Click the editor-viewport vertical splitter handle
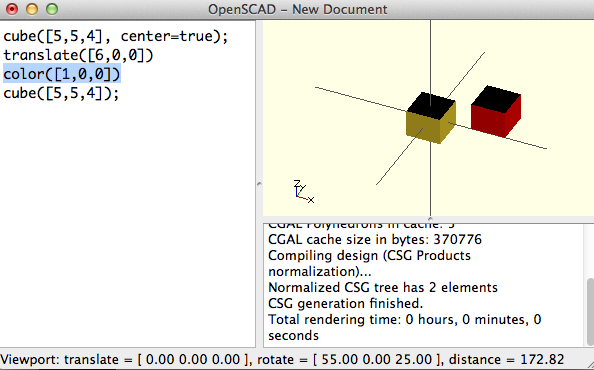 pyautogui.click(x=259, y=184)
